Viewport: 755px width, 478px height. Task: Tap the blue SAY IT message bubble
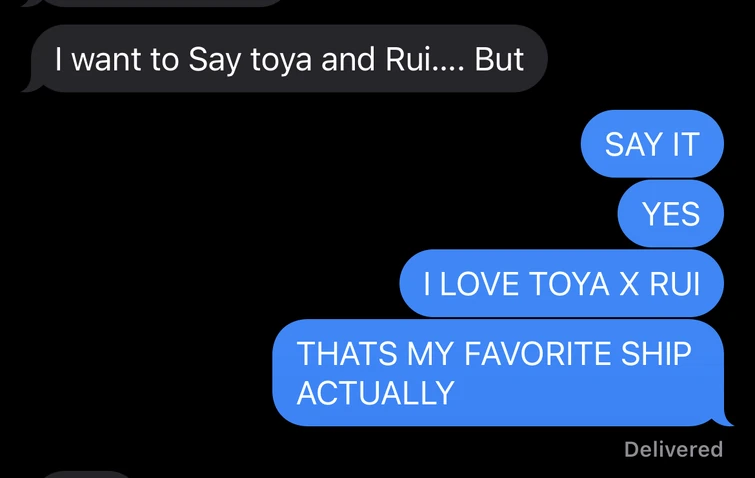pyautogui.click(x=651, y=145)
